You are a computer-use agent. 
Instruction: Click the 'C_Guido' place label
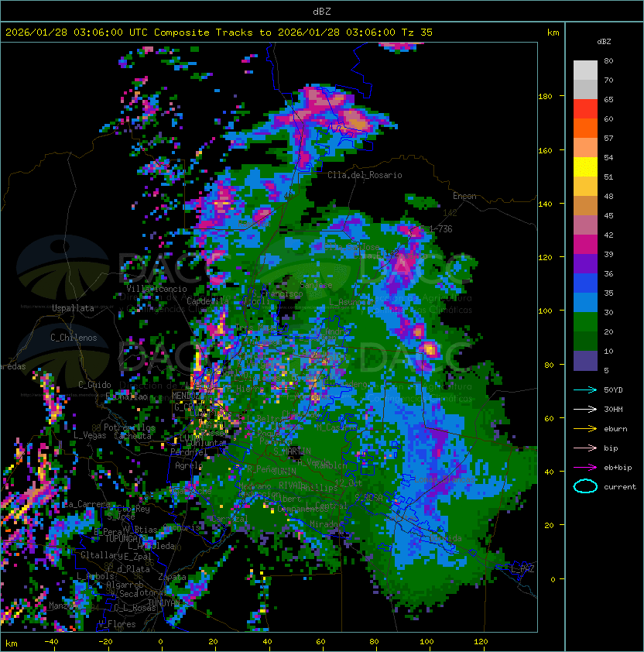tap(94, 385)
